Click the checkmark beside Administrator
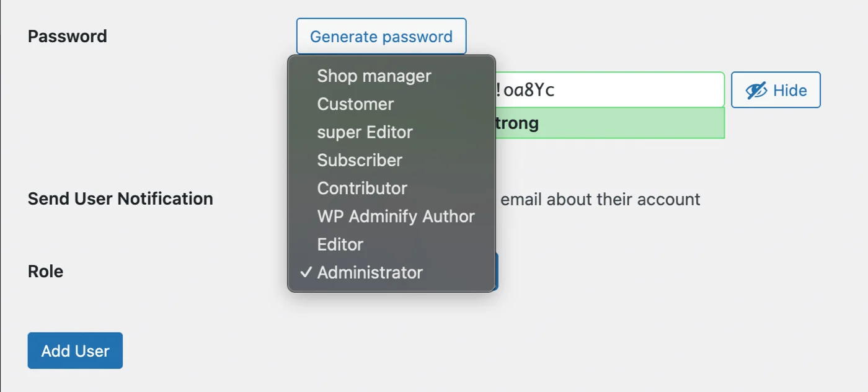Viewport: 868px width, 392px height. pyautogui.click(x=304, y=272)
